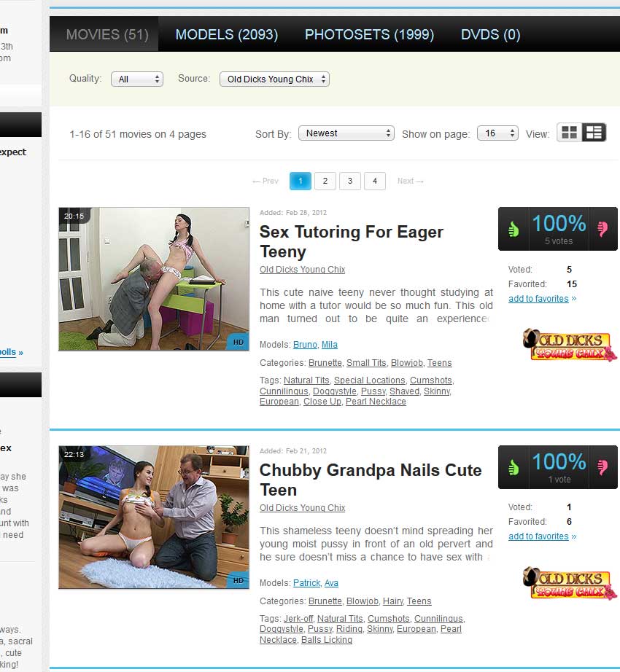Click the site logo beside the Feb 28 movie
Image resolution: width=620 pixels, height=672 pixels.
(x=570, y=345)
